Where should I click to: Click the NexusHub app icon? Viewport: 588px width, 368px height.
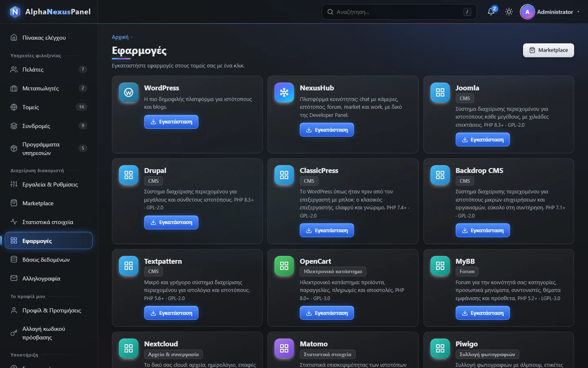coord(284,92)
